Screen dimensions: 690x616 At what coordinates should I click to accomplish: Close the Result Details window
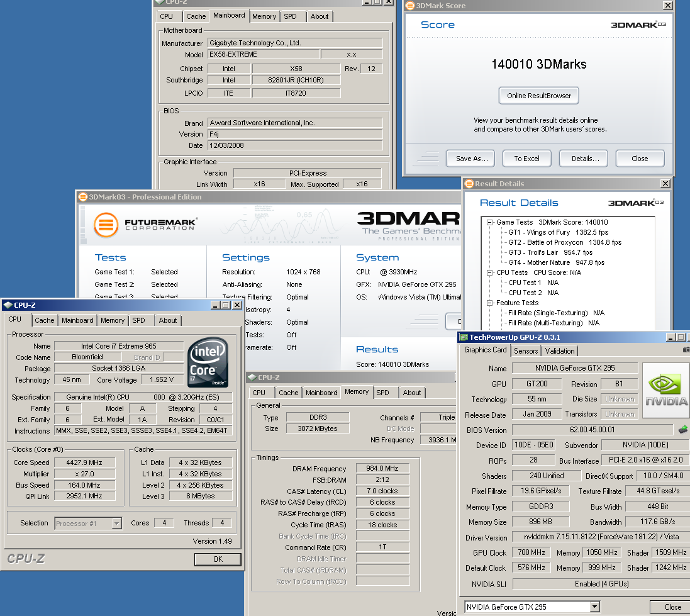tap(665, 184)
